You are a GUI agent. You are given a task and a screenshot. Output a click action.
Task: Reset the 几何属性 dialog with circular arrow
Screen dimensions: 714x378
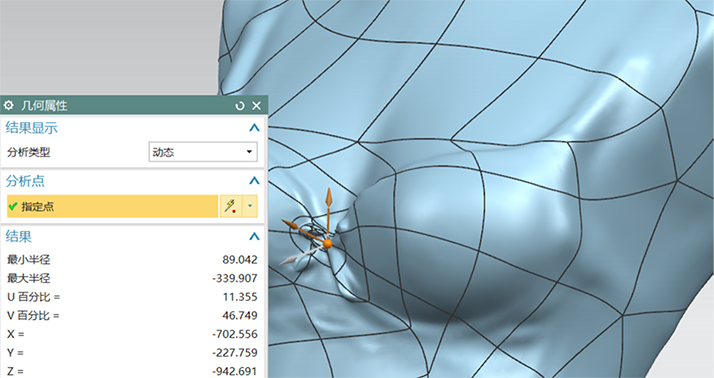coord(240,106)
